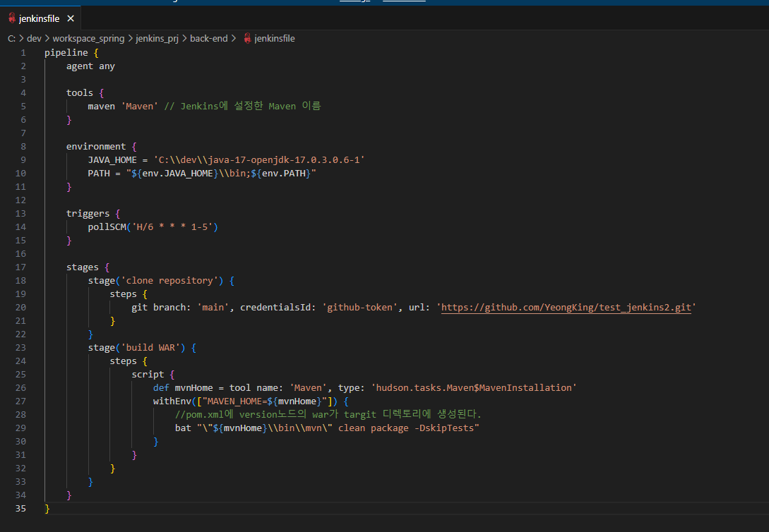Click the 'main' branch string
The image size is (769, 532).
pyautogui.click(x=213, y=307)
